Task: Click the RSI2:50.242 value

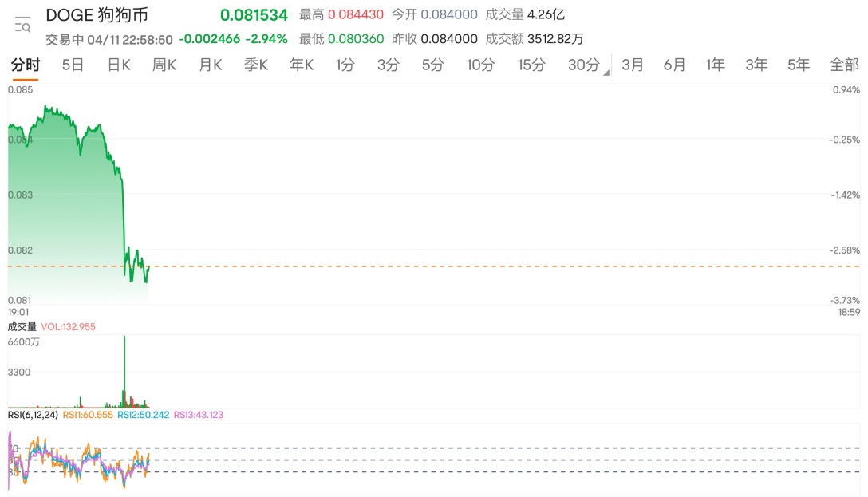Action: tap(143, 415)
